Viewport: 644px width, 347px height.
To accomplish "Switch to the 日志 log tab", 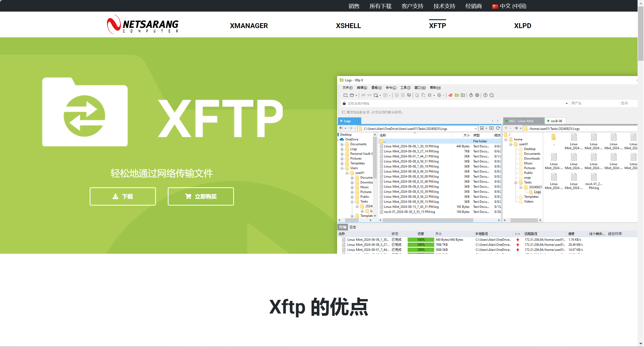I will tap(353, 227).
